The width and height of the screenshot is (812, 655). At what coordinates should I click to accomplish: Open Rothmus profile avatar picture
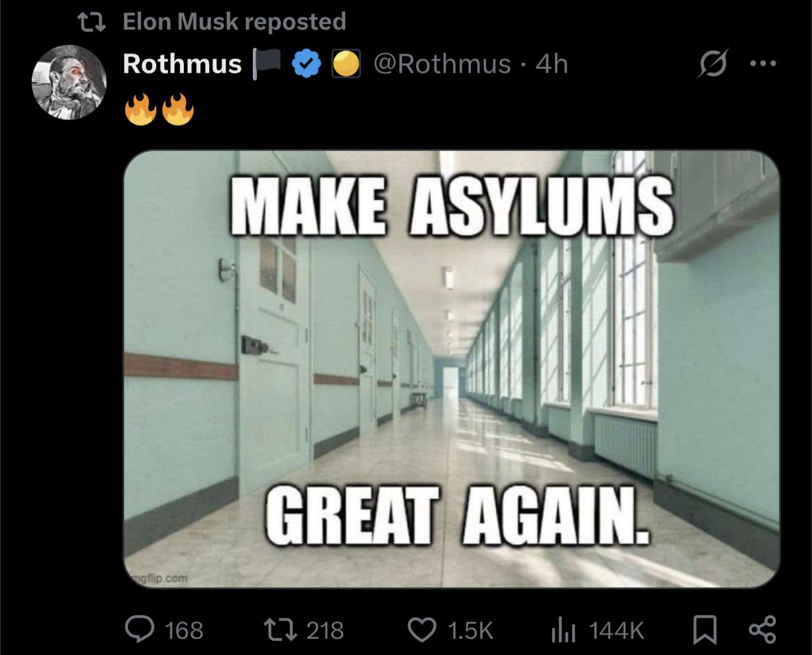pyautogui.click(x=69, y=82)
